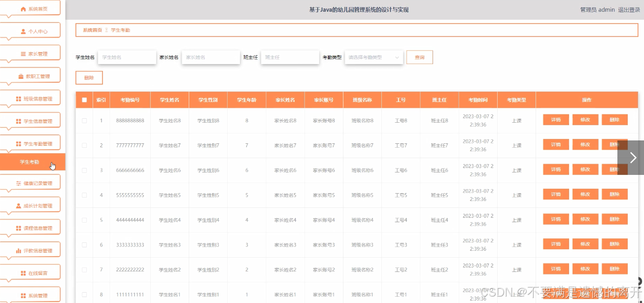
Task: Click the list icon beside 家长管理
Action: [x=23, y=54]
